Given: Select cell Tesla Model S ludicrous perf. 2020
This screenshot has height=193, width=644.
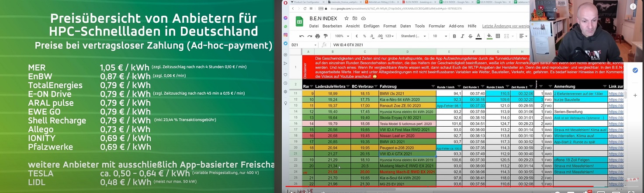Looking at the screenshot, I should point(408,124).
